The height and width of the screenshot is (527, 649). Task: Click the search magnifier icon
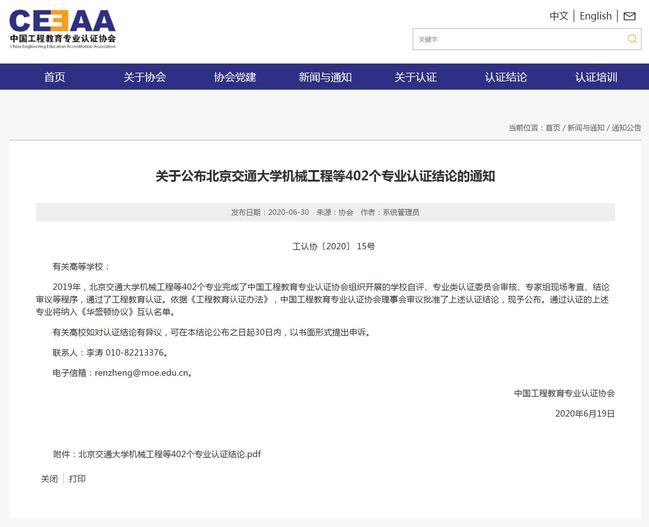click(632, 39)
